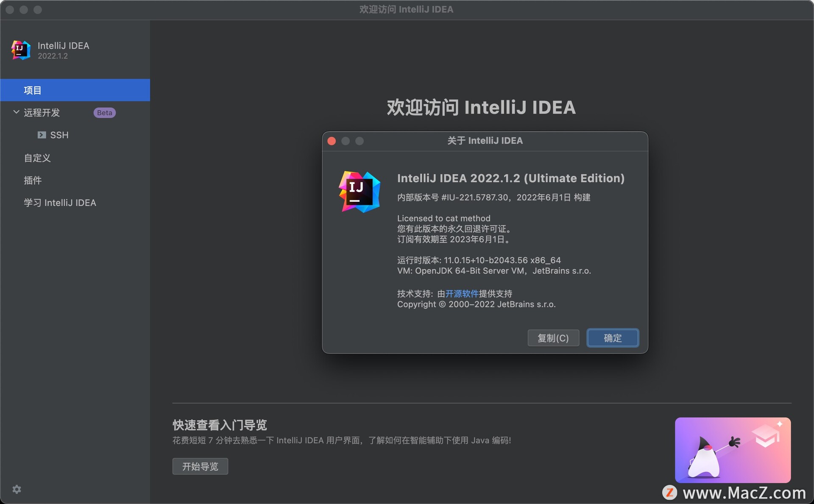This screenshot has width=814, height=504.
Task: Click the large IJ logo in About dialog
Action: click(360, 192)
